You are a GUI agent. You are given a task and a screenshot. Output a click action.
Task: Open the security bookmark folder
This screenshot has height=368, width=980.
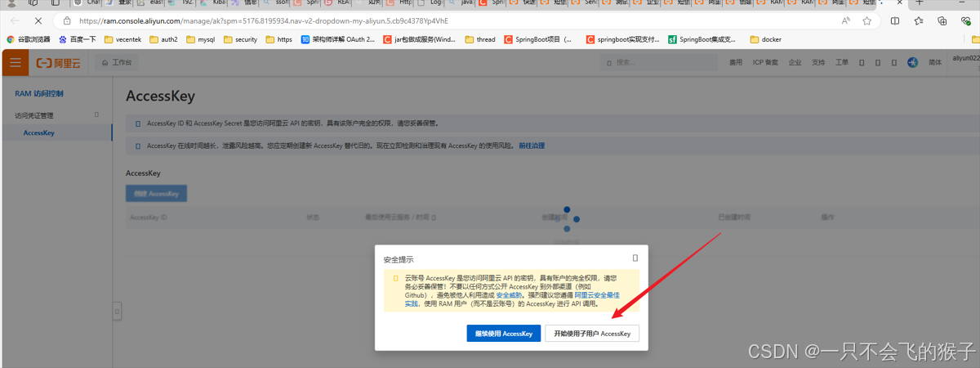coord(239,38)
